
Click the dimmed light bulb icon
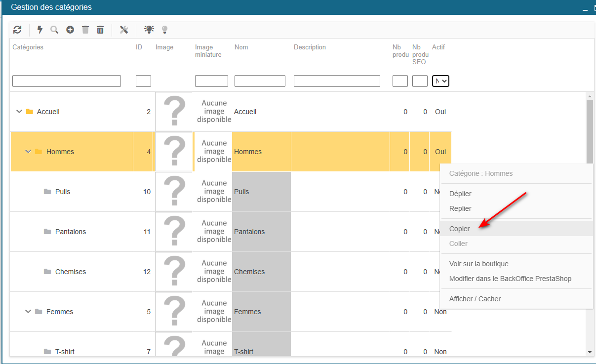tap(164, 30)
